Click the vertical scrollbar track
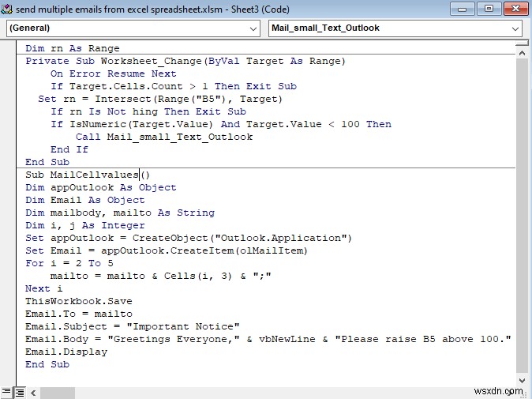 pos(522,216)
